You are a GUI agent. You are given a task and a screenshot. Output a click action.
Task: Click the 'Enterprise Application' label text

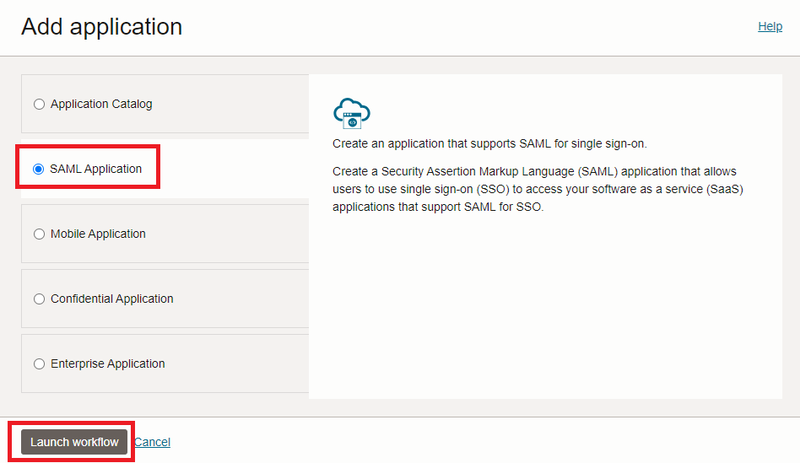[x=108, y=364]
